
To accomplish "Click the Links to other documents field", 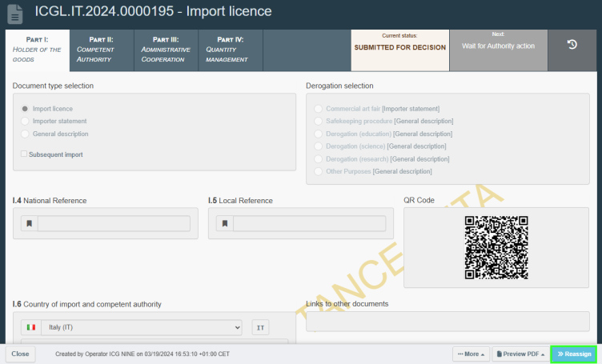I will (447, 322).
